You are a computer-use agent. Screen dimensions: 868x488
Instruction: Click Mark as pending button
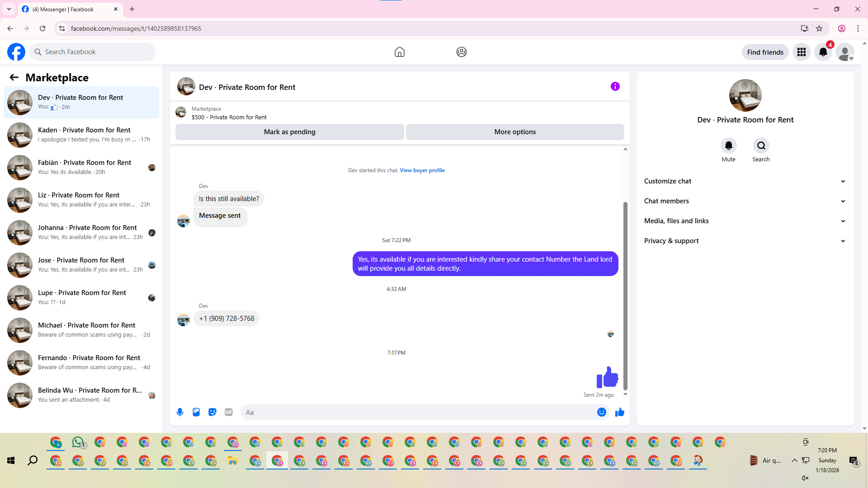click(289, 132)
